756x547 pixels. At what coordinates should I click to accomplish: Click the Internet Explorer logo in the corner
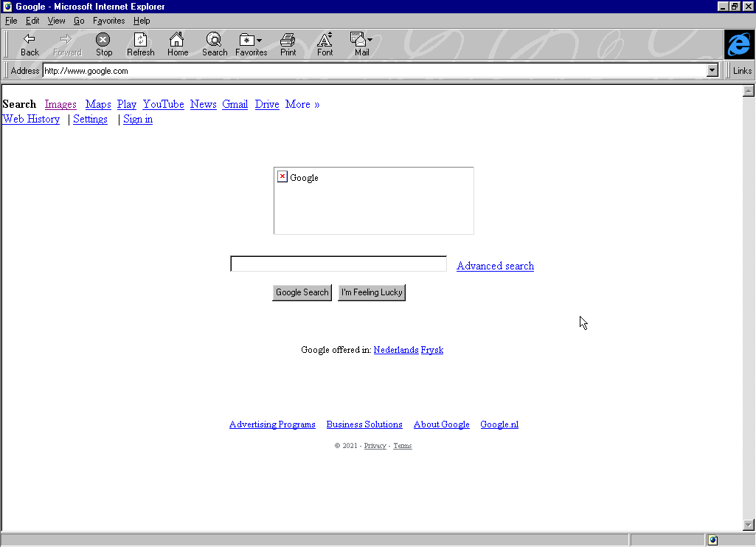(738, 44)
